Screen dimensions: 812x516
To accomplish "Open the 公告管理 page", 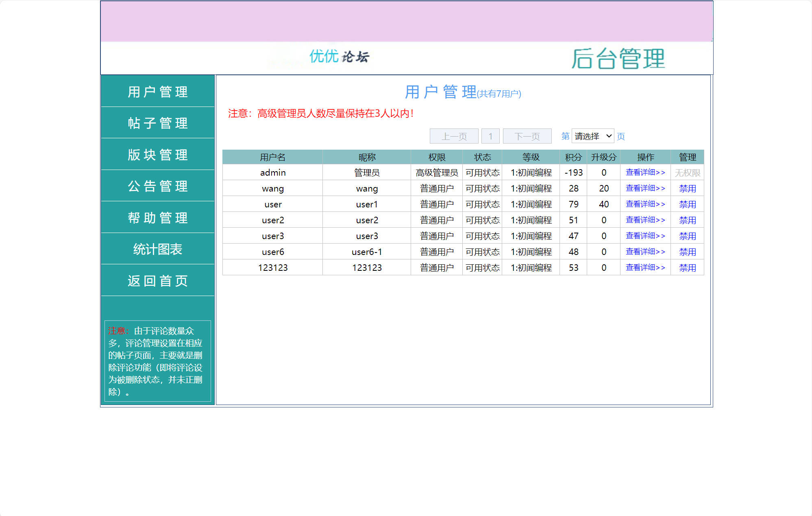I will coord(157,186).
